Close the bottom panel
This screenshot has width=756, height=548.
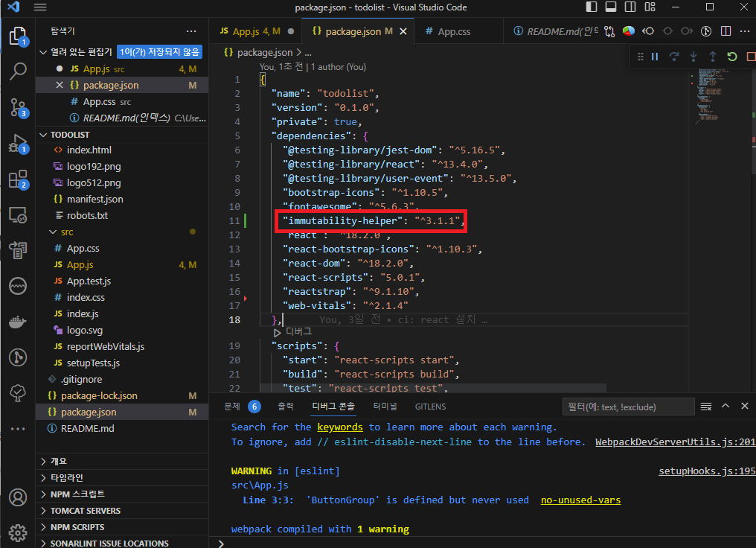(744, 407)
